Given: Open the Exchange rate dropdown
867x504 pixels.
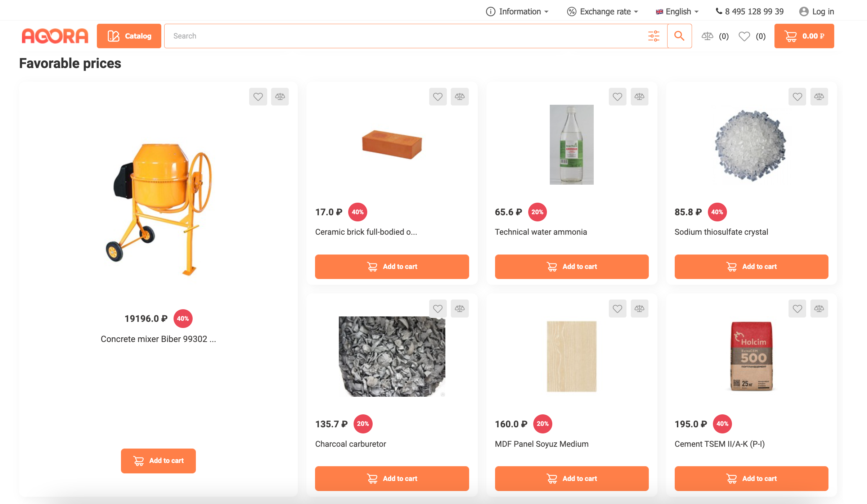Looking at the screenshot, I should 603,12.
